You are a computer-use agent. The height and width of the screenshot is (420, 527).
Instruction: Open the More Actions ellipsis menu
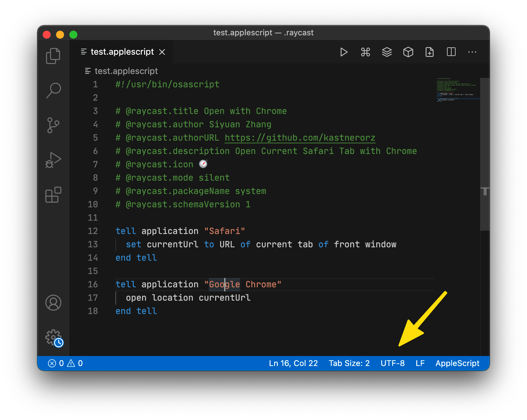(x=472, y=52)
